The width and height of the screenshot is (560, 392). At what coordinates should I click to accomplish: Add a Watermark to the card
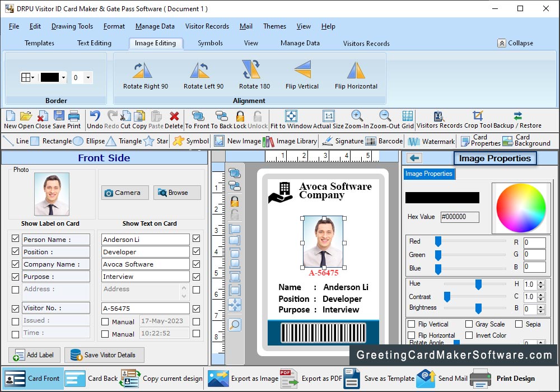coord(431,141)
